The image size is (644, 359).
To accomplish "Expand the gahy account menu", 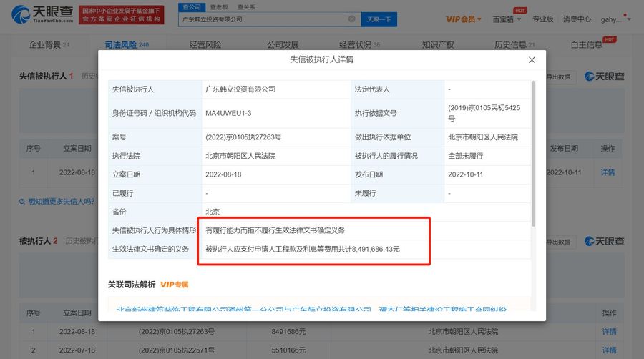I will coord(615,19).
